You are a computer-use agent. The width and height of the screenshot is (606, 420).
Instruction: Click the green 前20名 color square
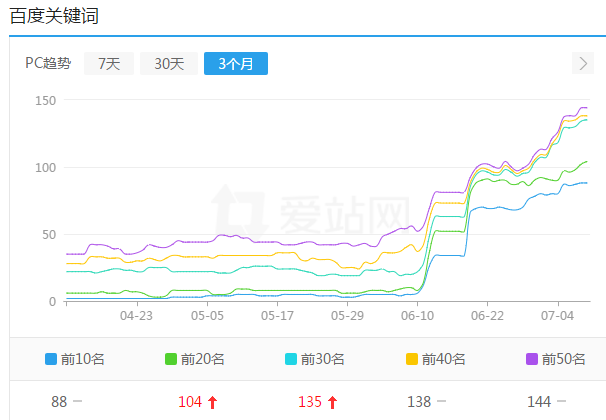pyautogui.click(x=171, y=359)
